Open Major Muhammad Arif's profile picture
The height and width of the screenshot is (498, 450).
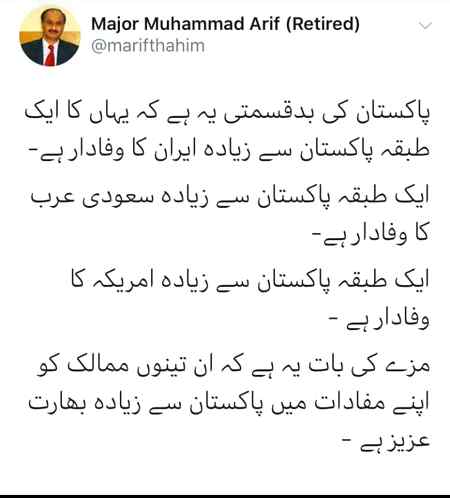pos(50,36)
